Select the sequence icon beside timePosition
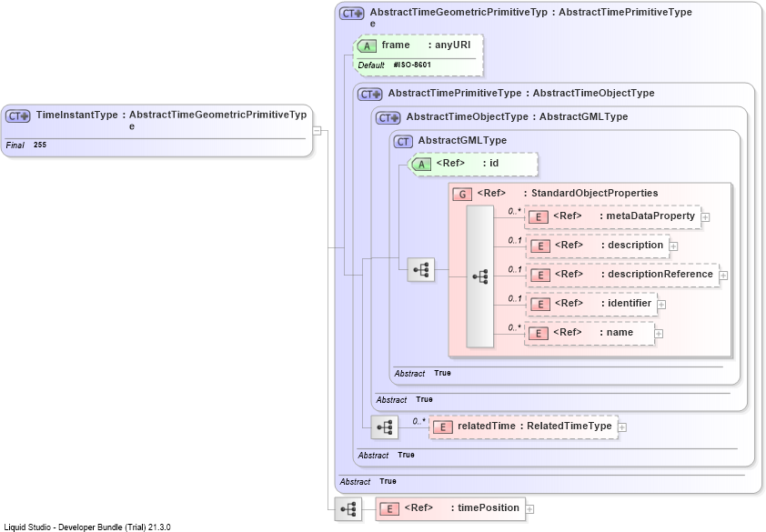 click(x=348, y=509)
